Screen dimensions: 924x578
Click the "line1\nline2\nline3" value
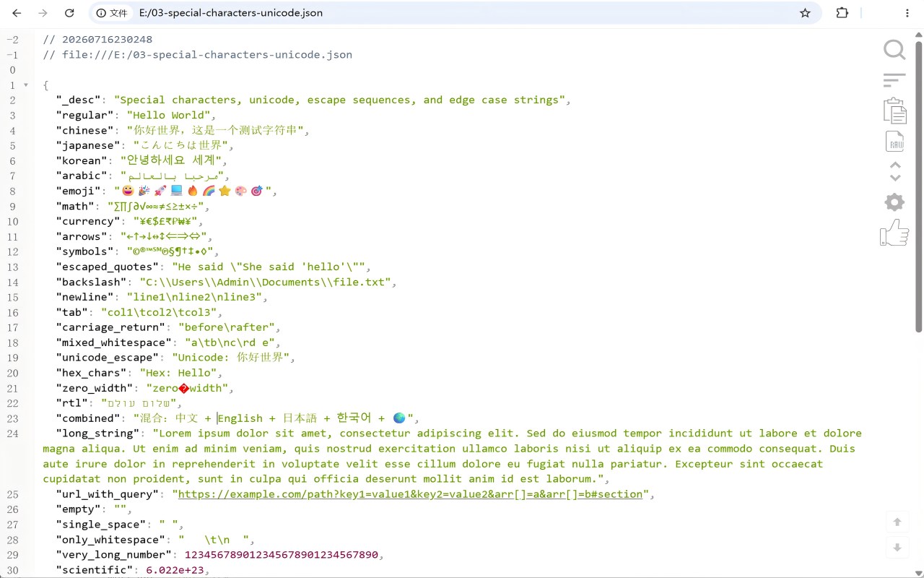tap(195, 297)
